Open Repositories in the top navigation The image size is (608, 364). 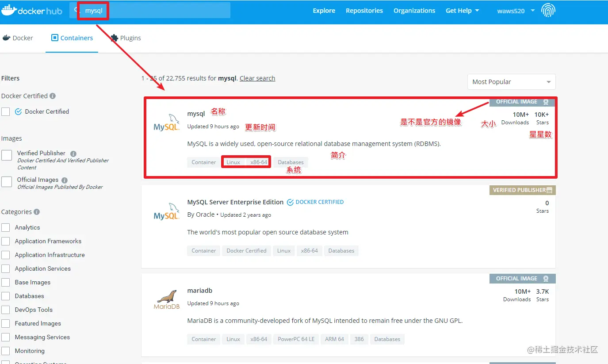point(364,11)
